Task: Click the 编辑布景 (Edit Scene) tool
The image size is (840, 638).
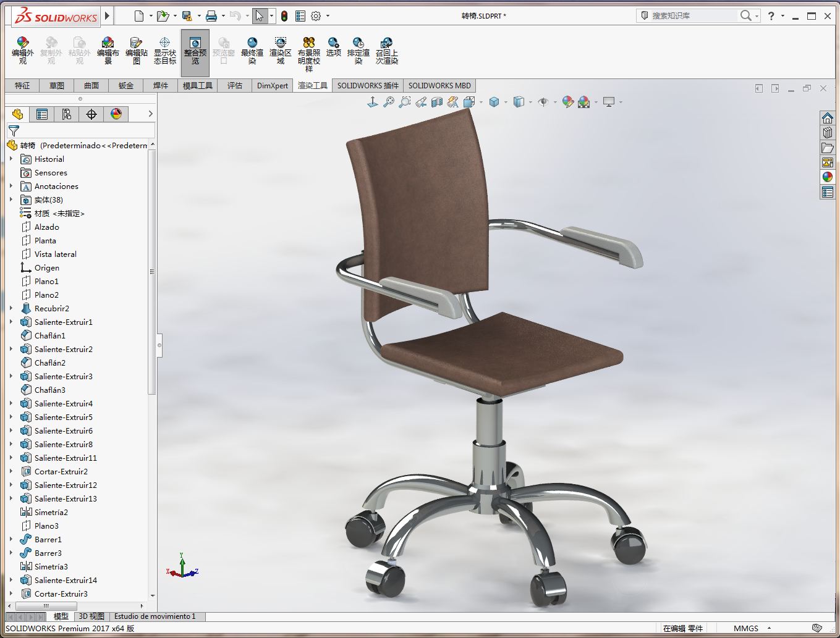Action: pyautogui.click(x=108, y=51)
